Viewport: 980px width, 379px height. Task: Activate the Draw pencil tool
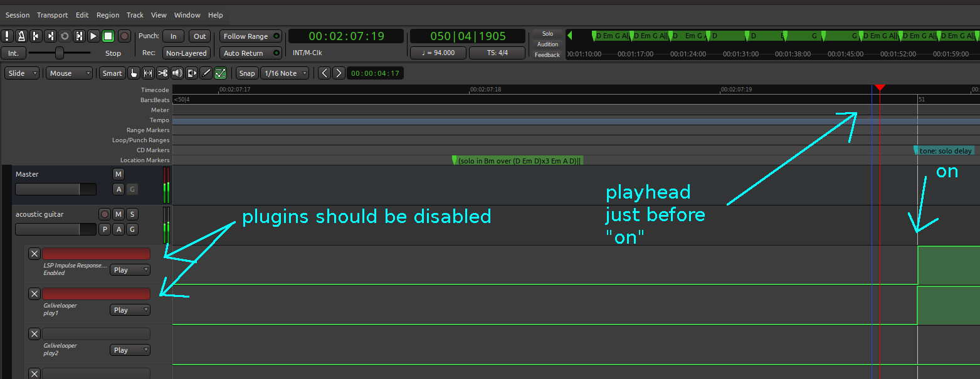coord(206,73)
